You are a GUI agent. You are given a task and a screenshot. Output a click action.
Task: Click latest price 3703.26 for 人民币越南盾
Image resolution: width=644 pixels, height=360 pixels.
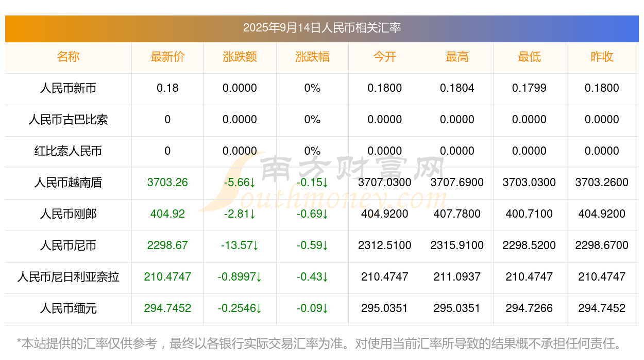[167, 183]
